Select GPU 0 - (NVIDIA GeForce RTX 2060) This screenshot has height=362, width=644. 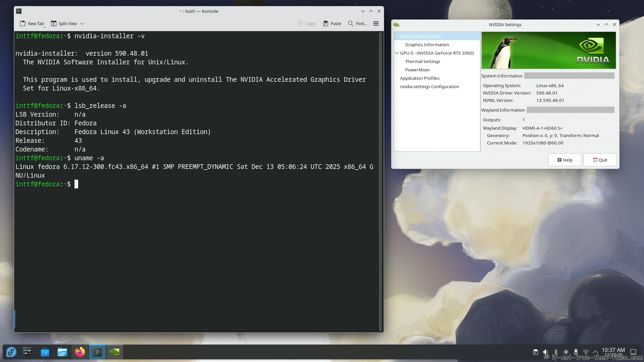pyautogui.click(x=437, y=53)
